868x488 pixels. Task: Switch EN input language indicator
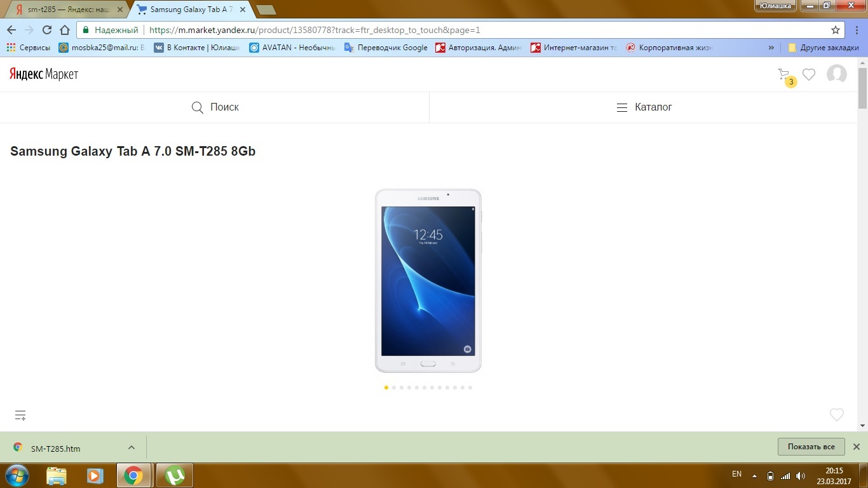tap(736, 474)
